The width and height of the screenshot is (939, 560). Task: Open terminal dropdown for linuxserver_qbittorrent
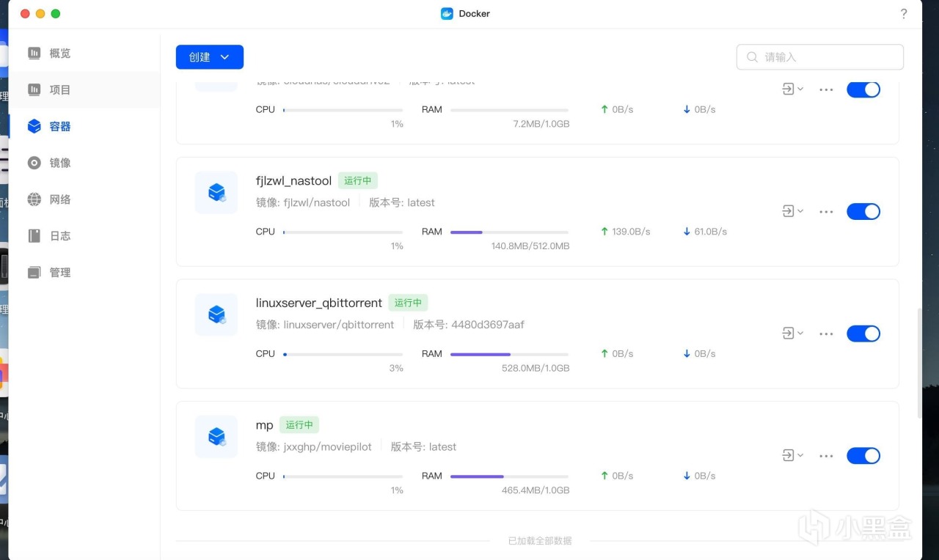[792, 334]
